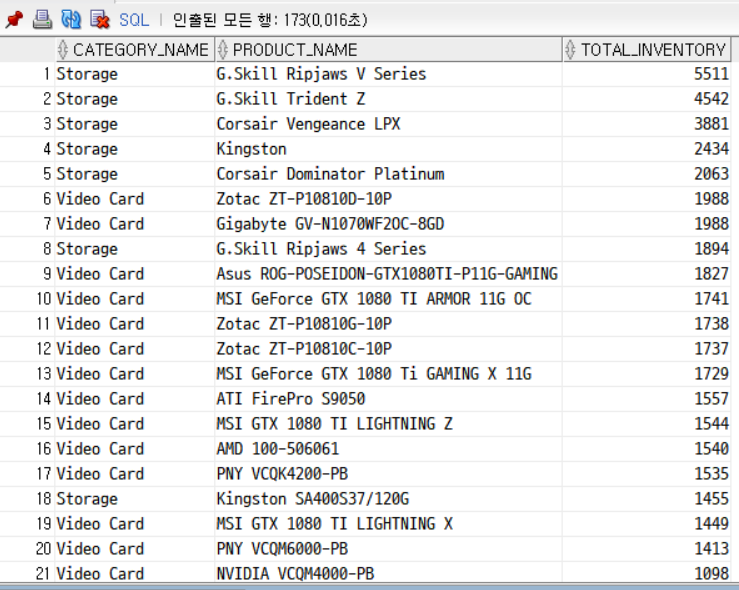The height and width of the screenshot is (590, 739).
Task: Click inventory value 4542
Action: [x=711, y=99]
